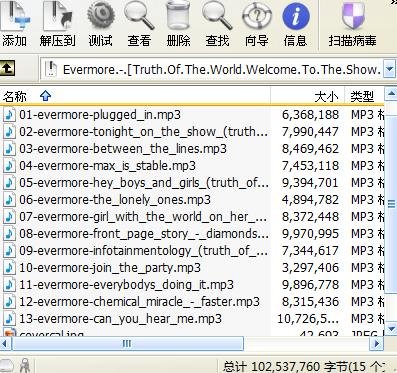Viewport: 397px width, 373px height.
Task: Select 03-evermore-between_the_lines.mp3
Action: pos(123,149)
